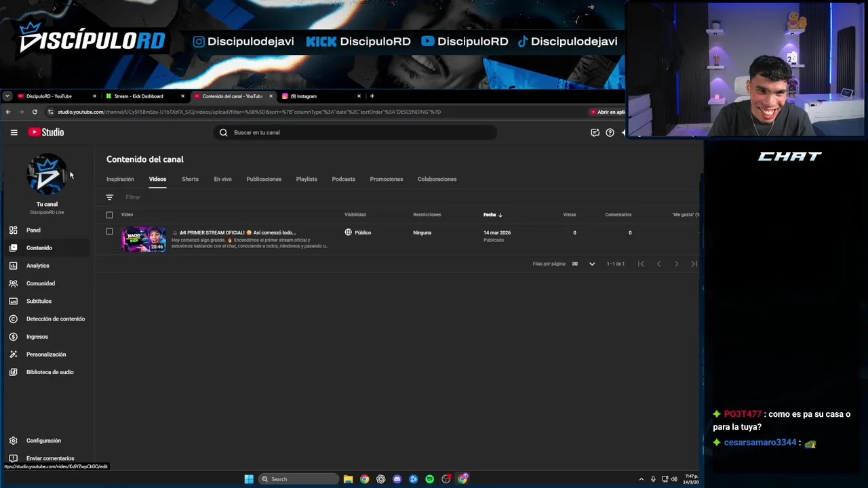
Task: Click the Detección de contenido copyright icon
Action: (13, 319)
